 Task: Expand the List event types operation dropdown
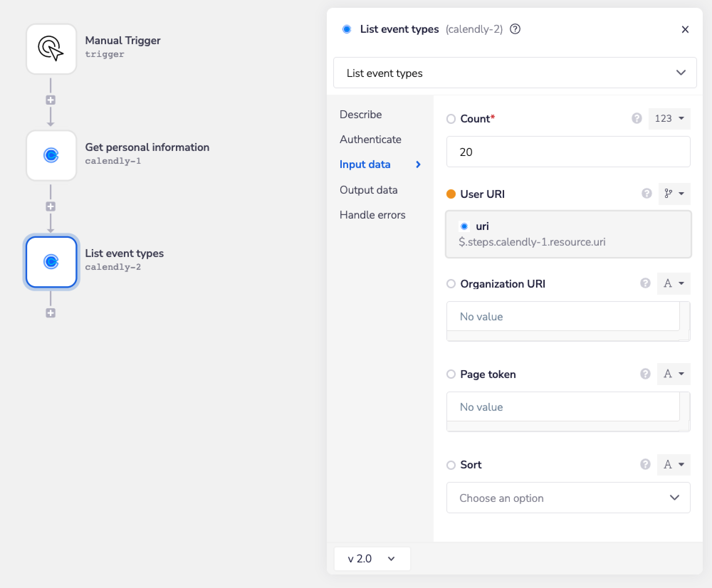514,73
